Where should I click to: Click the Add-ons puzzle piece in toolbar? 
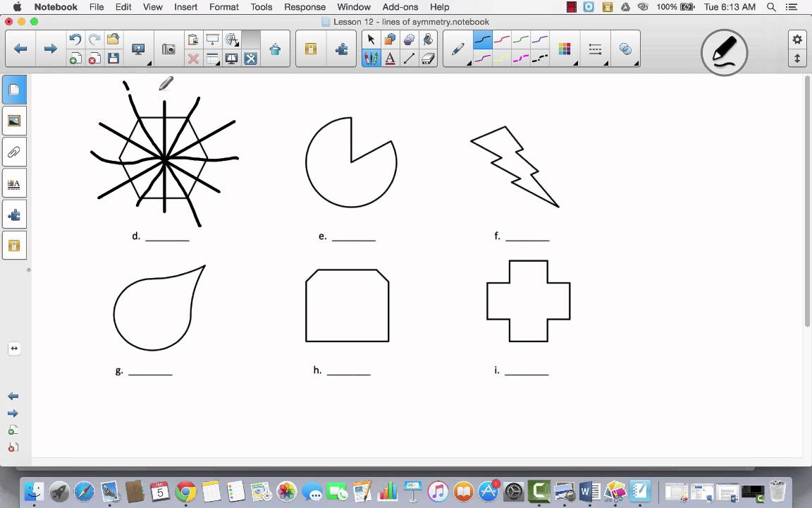341,49
